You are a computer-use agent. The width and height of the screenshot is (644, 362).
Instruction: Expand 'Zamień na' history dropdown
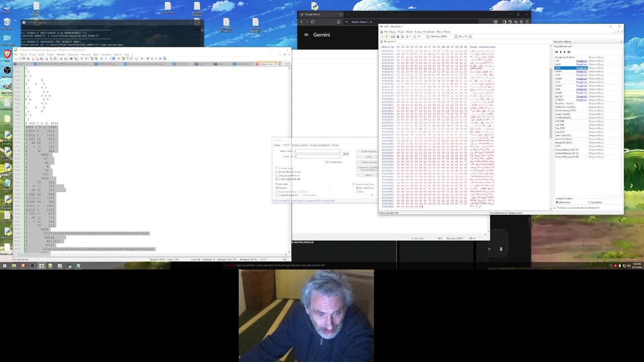point(340,156)
